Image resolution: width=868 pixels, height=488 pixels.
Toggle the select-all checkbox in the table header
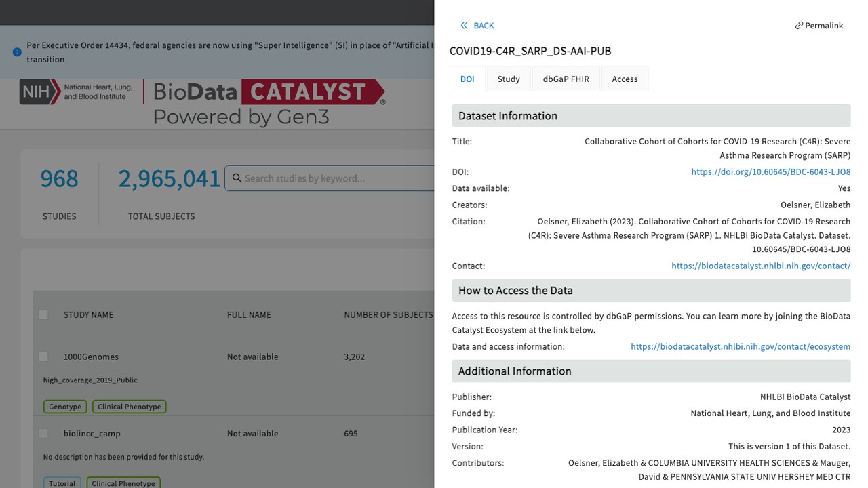43,314
